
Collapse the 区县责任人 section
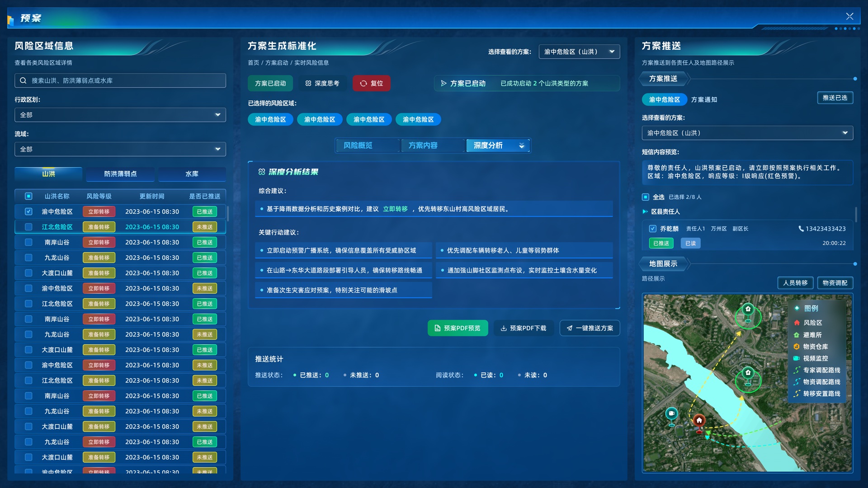pos(645,211)
